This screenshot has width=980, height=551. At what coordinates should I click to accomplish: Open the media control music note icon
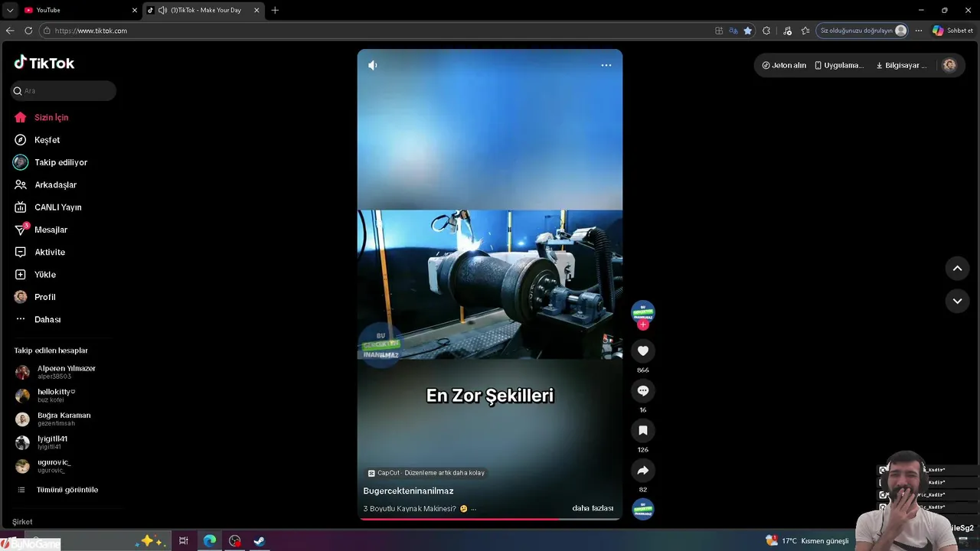[787, 31]
